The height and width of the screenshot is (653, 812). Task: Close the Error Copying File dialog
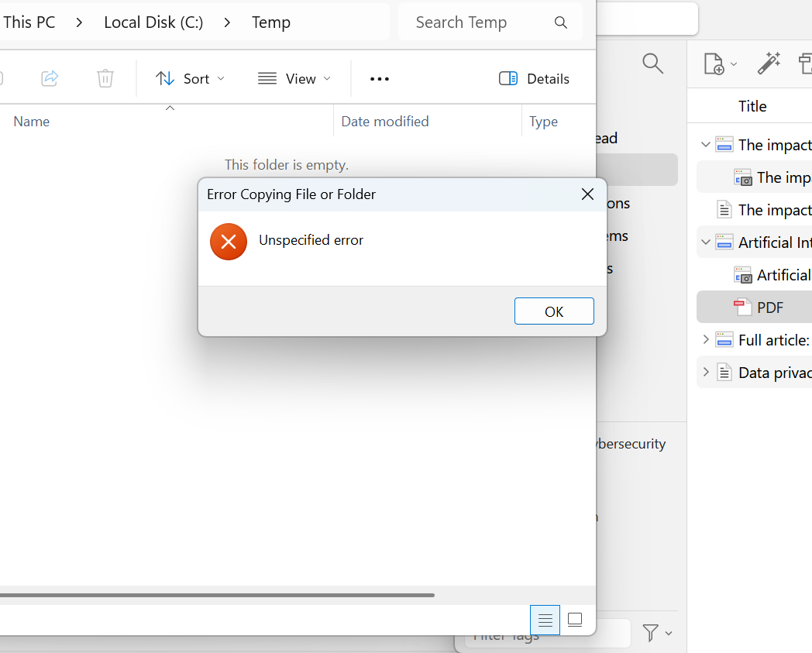pyautogui.click(x=587, y=194)
